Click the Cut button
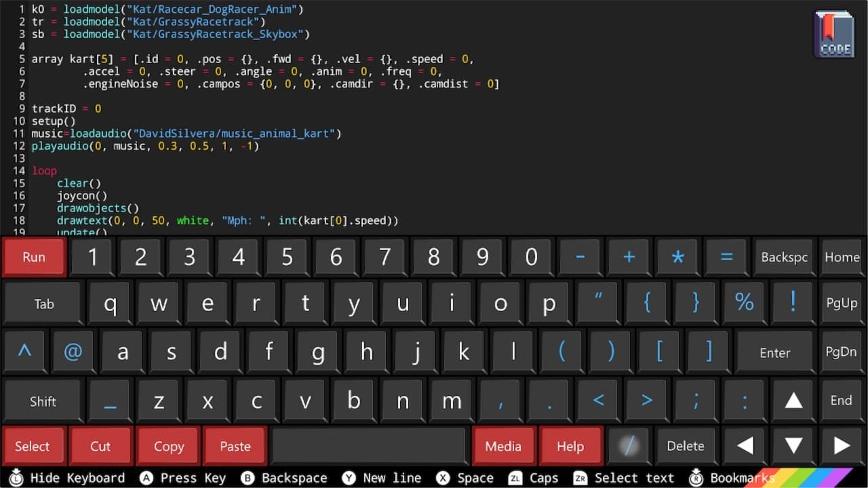Viewport: 868px width, 488px height. coord(100,446)
